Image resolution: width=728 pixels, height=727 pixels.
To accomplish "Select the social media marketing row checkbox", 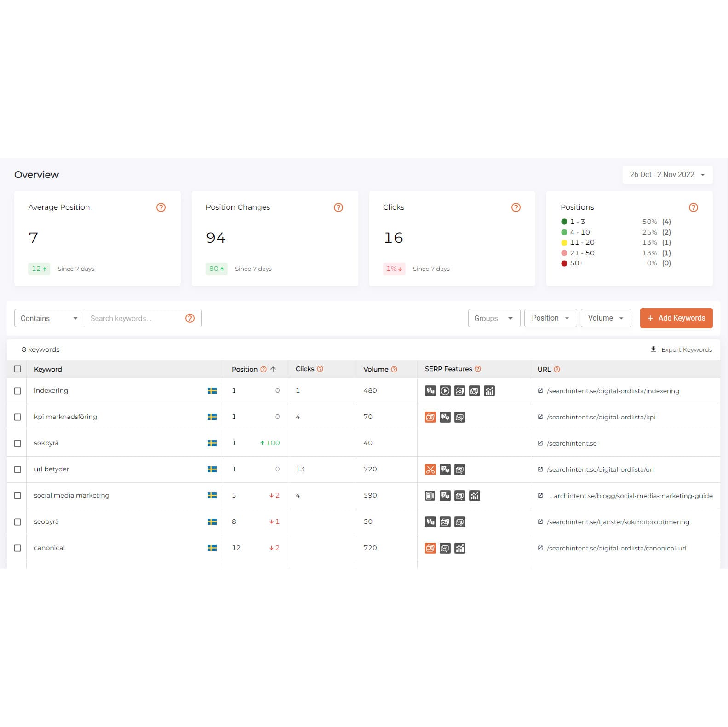I will [x=17, y=496].
